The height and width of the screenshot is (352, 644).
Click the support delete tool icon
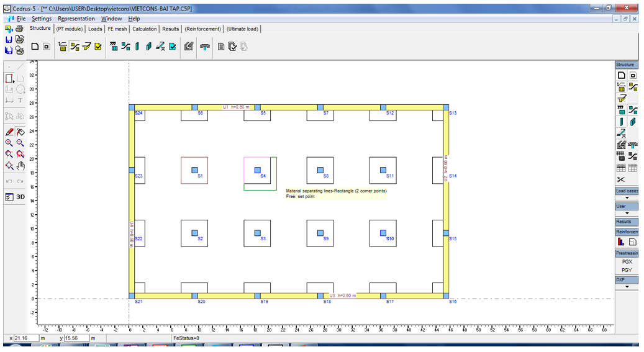(161, 47)
